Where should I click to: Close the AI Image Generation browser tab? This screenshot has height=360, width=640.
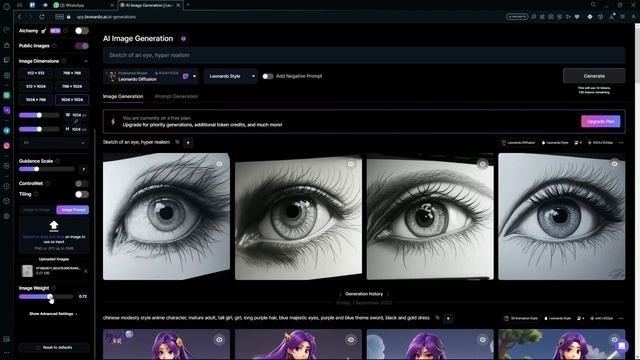(x=178, y=5)
